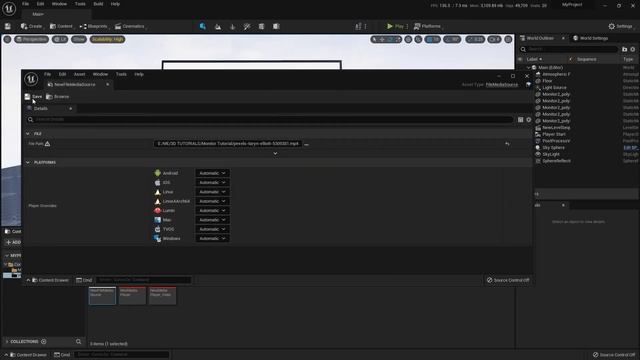Viewport: 640px width, 360px height.
Task: Activate the Foliage mode icon
Action: coord(233,27)
